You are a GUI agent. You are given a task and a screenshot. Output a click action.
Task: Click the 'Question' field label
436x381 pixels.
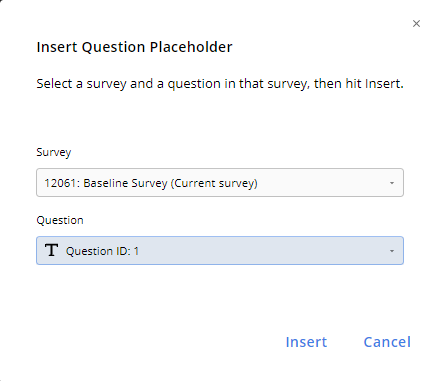[x=60, y=220]
